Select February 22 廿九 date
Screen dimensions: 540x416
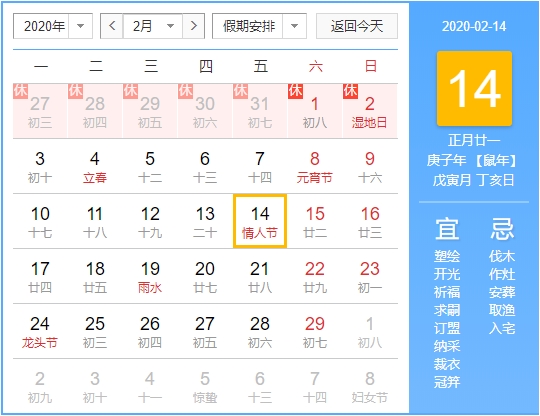(x=315, y=276)
